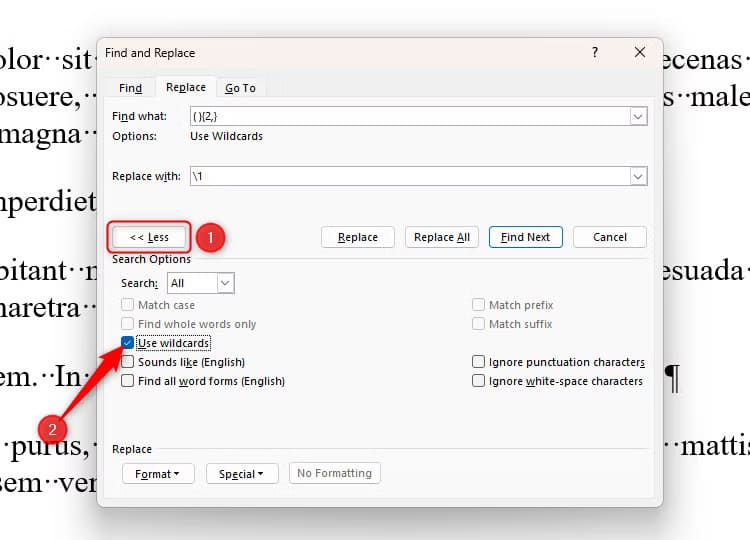This screenshot has height=540, width=750.
Task: Open the Go To tab
Action: click(240, 88)
